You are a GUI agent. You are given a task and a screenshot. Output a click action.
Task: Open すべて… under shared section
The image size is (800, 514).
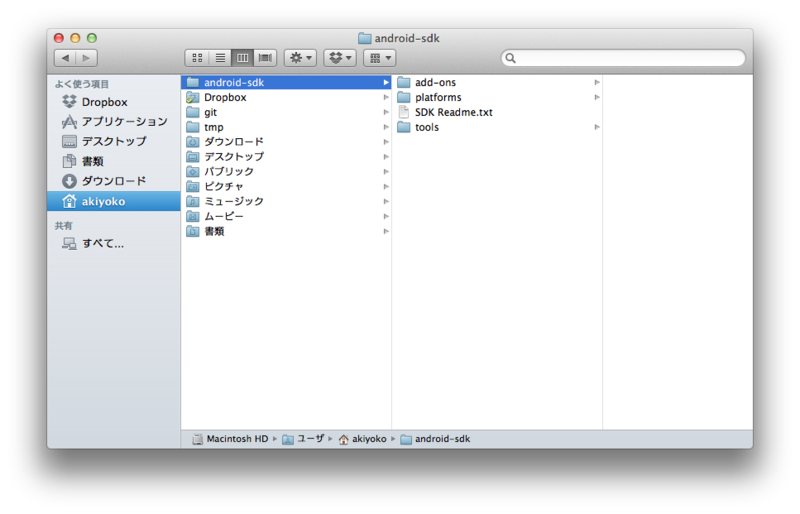point(113,243)
